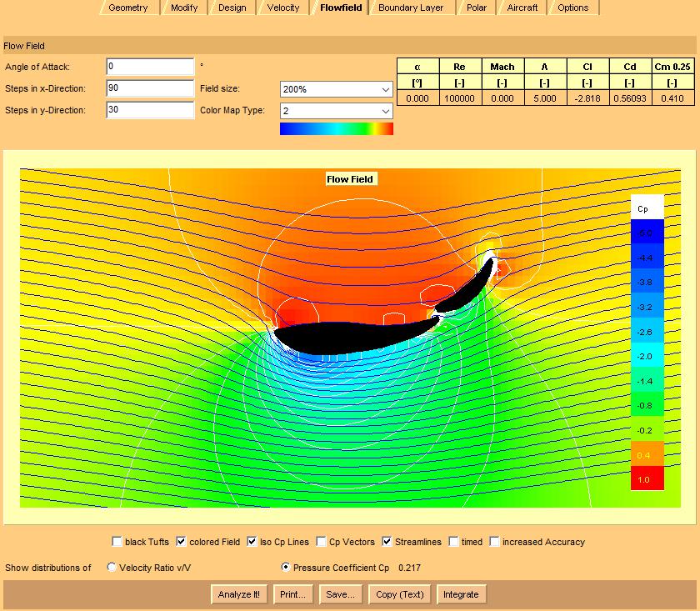
Task: Click the Cp readout value 0.217
Action: [409, 568]
